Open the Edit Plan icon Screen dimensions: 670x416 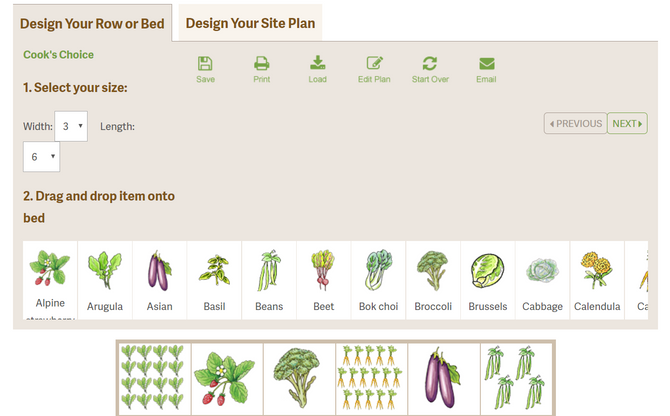point(374,63)
